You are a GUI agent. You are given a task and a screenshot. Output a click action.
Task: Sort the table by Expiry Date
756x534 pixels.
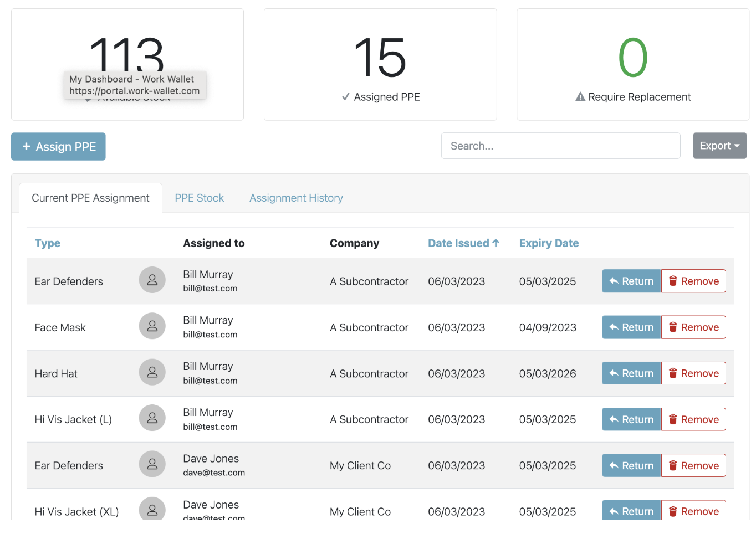(x=548, y=243)
